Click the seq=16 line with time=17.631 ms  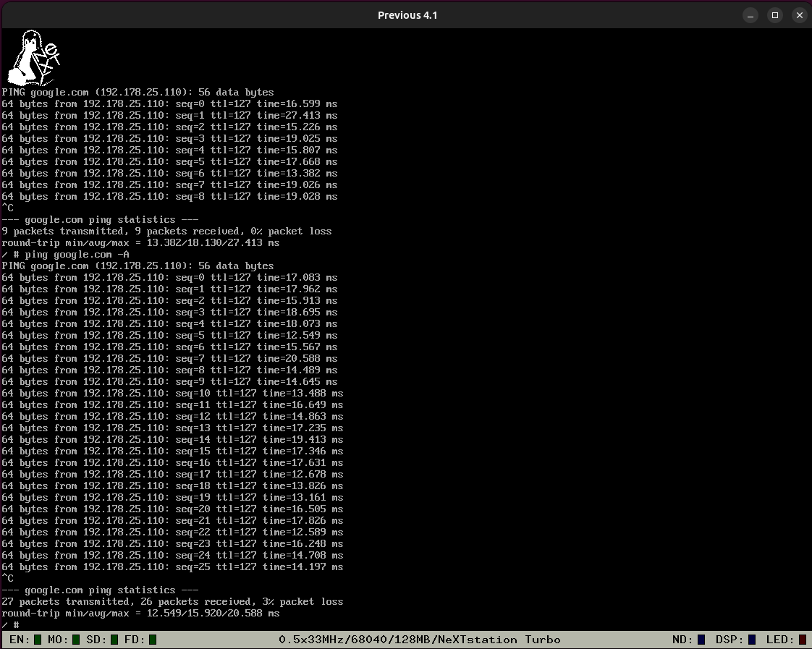tap(172, 462)
